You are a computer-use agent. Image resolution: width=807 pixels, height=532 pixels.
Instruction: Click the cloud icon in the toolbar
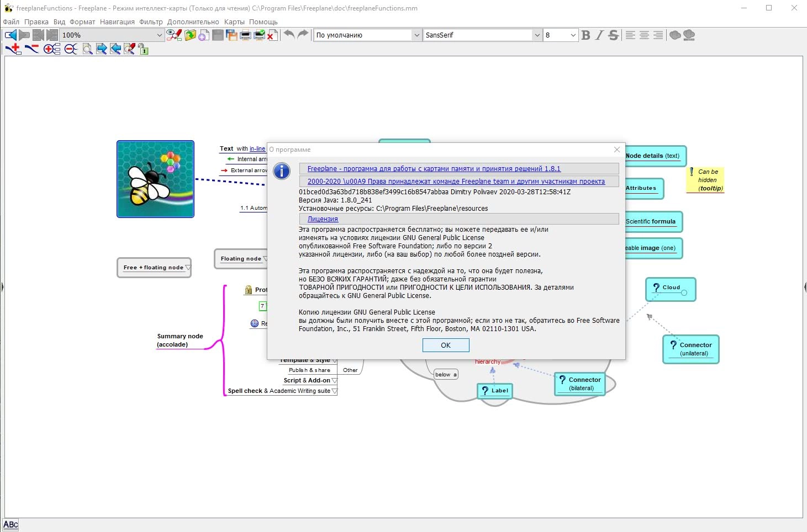[675, 35]
